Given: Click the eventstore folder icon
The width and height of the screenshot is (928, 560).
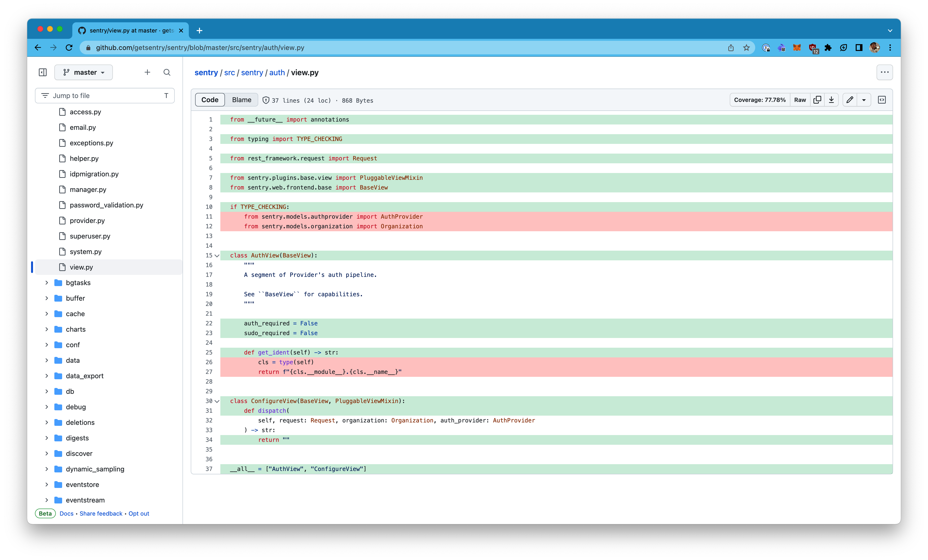Looking at the screenshot, I should [58, 485].
